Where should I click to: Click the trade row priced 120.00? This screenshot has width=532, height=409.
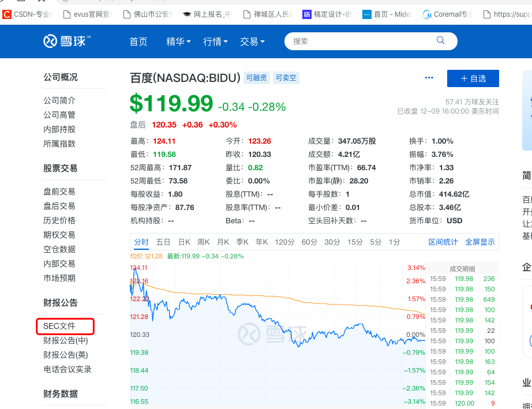462,403
